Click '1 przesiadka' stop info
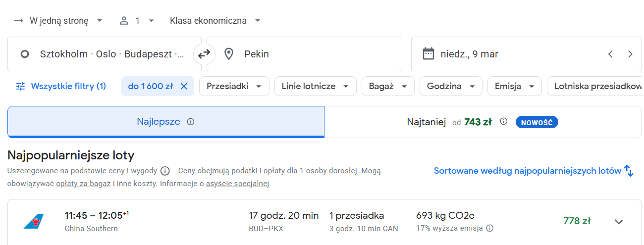This screenshot has width=644, height=245. point(357,215)
